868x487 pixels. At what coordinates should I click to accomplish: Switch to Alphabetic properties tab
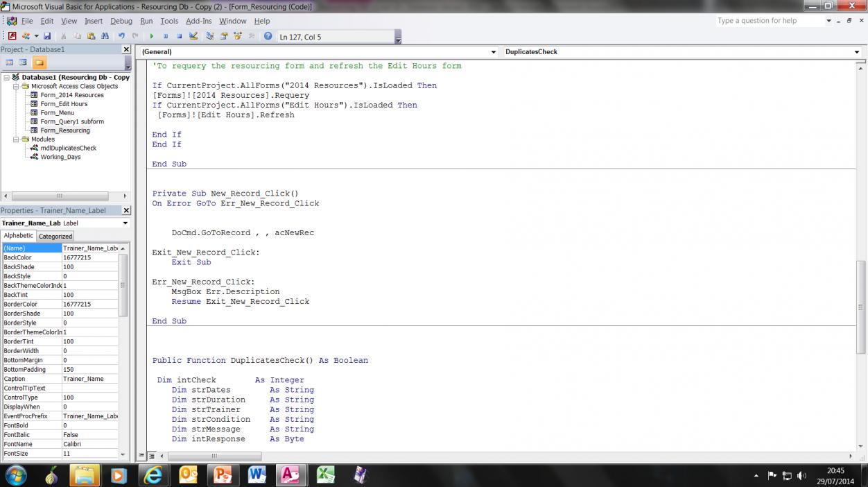click(x=18, y=236)
